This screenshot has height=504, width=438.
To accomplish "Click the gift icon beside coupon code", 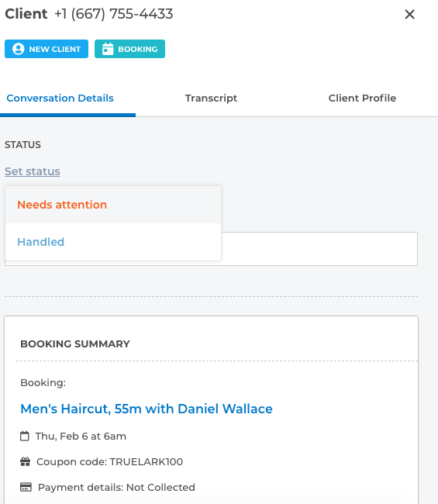I will coord(25,461).
